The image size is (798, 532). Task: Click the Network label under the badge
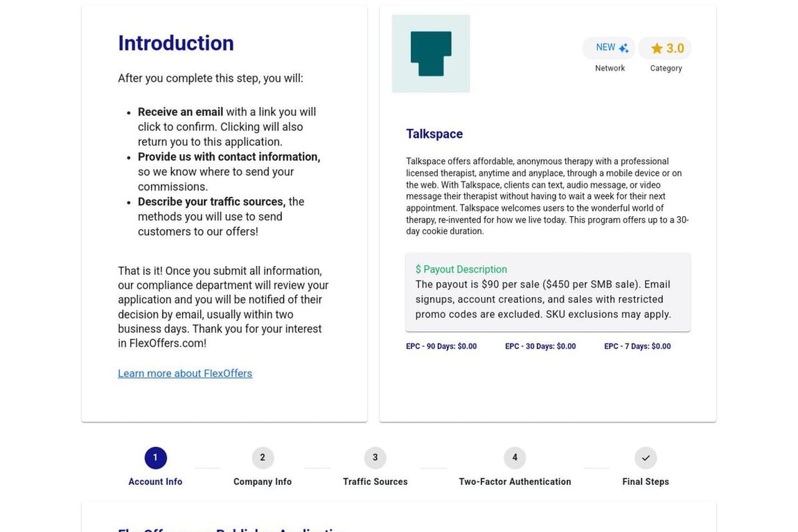click(x=610, y=69)
